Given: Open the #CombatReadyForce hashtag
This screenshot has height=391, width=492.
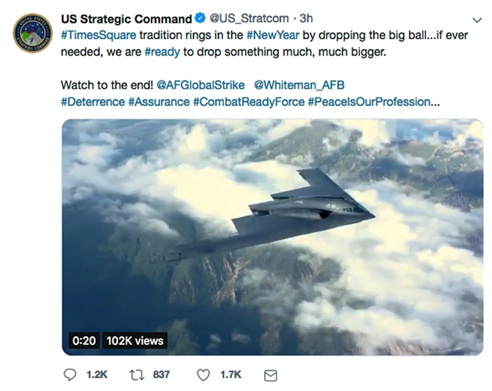Looking at the screenshot, I should pyautogui.click(x=249, y=102).
